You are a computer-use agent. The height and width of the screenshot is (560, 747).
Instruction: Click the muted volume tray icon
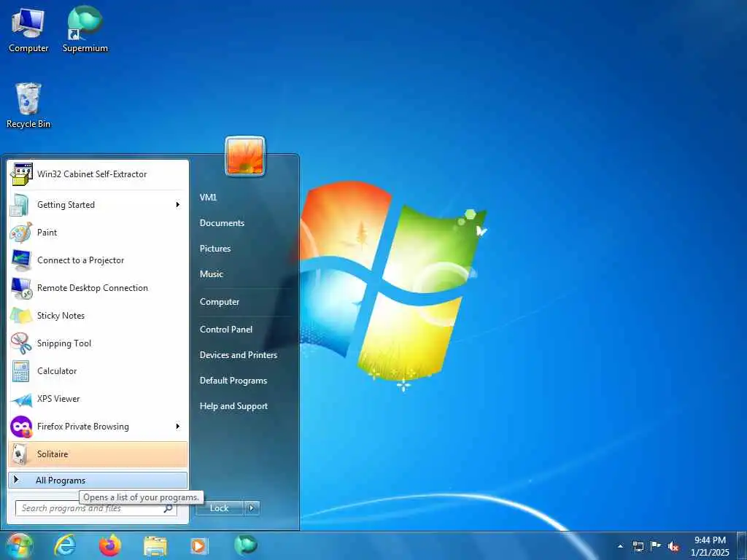tap(673, 547)
